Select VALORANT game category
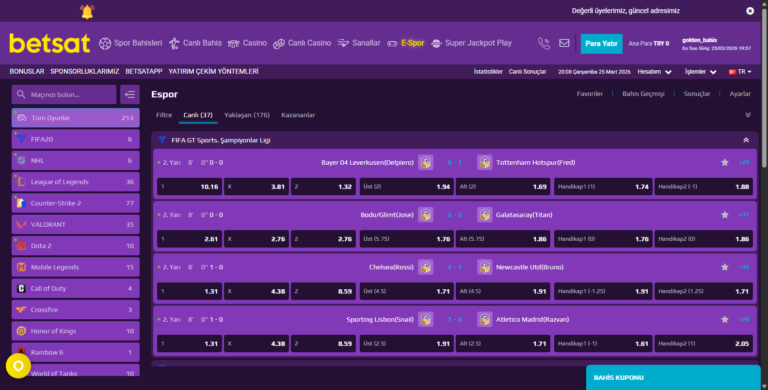This screenshot has height=390, width=768. (x=75, y=224)
